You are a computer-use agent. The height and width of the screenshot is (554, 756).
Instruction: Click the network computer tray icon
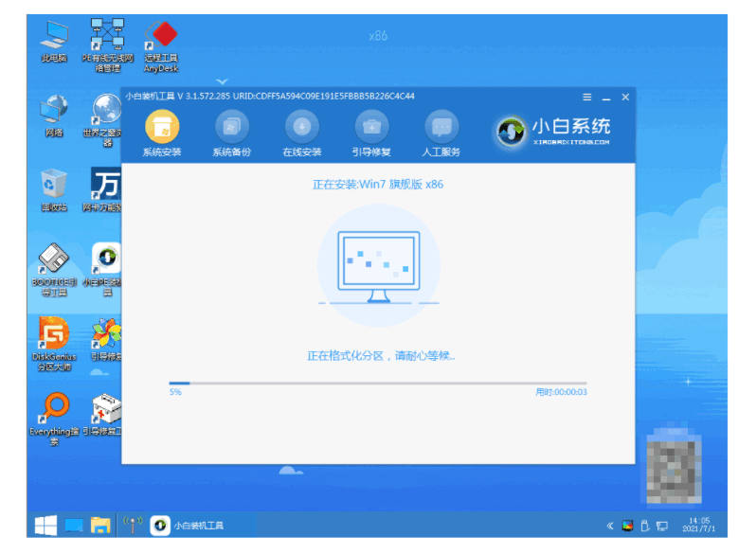click(662, 526)
